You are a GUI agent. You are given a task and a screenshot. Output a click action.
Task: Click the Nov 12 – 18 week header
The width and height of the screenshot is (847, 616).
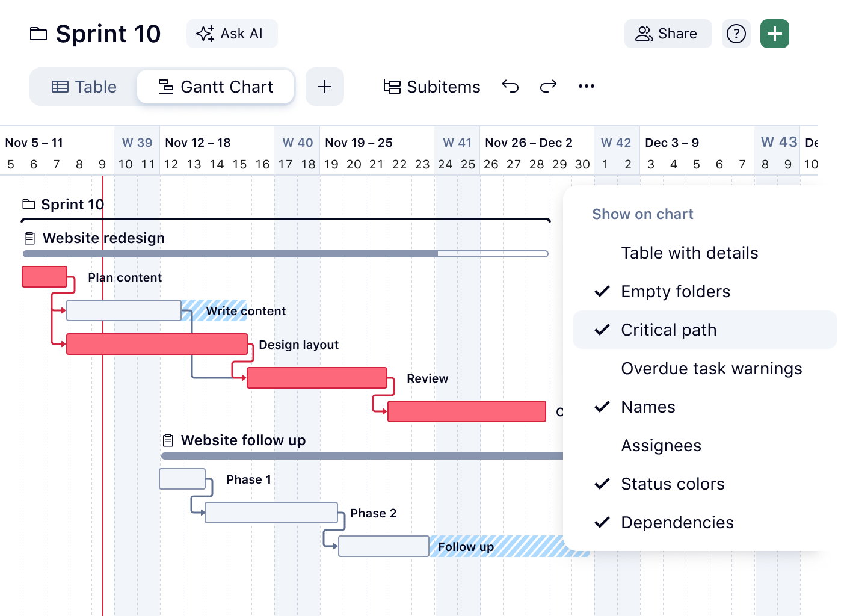pyautogui.click(x=198, y=143)
